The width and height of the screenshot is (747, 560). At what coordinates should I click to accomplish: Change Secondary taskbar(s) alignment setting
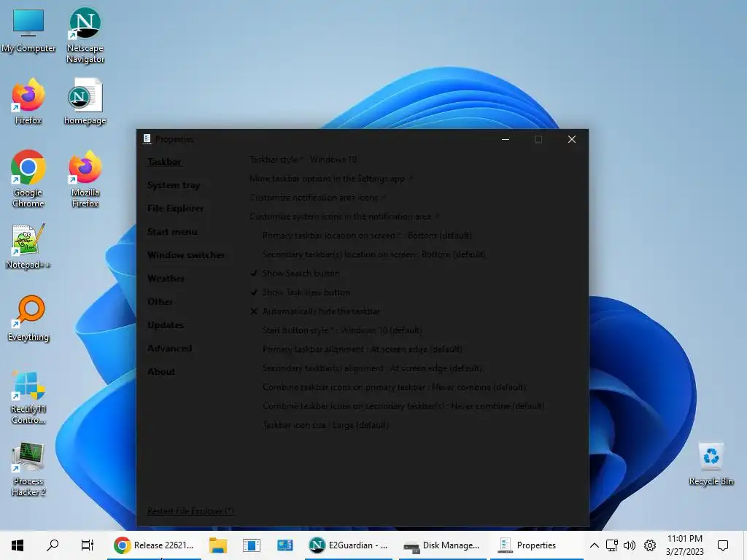click(372, 368)
